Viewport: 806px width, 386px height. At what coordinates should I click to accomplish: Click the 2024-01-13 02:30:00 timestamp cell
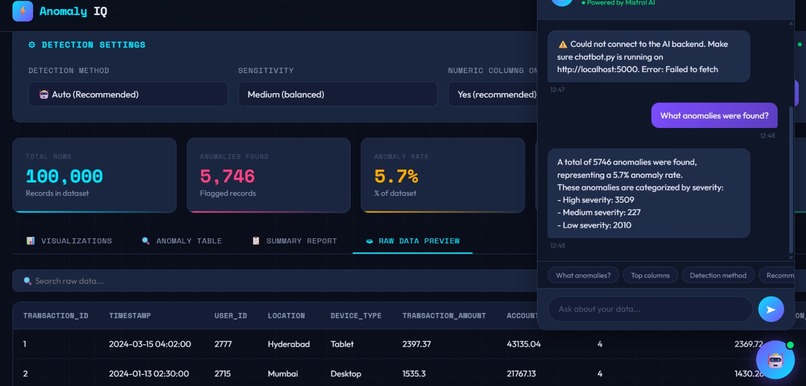149,374
